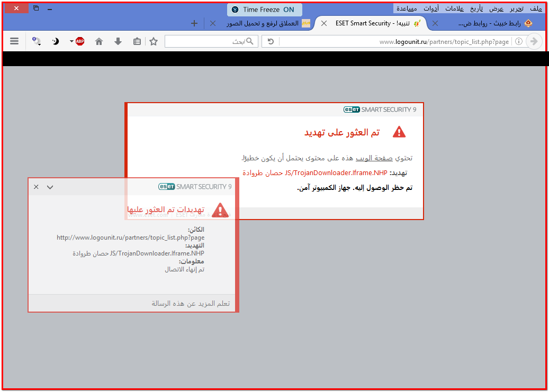
Task: Collapse the ESET notification with the chevron
Action: tap(50, 187)
